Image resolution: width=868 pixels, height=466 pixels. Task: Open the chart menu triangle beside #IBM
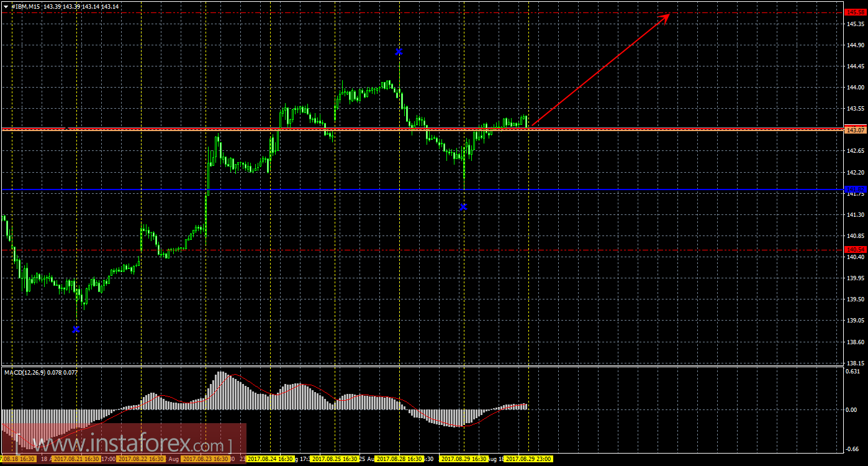tap(6, 6)
